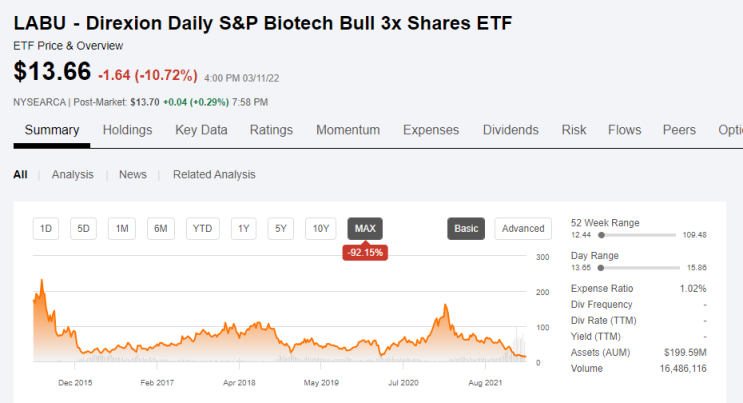Select the 10Y chart range
The width and height of the screenshot is (743, 403).
[x=321, y=229]
